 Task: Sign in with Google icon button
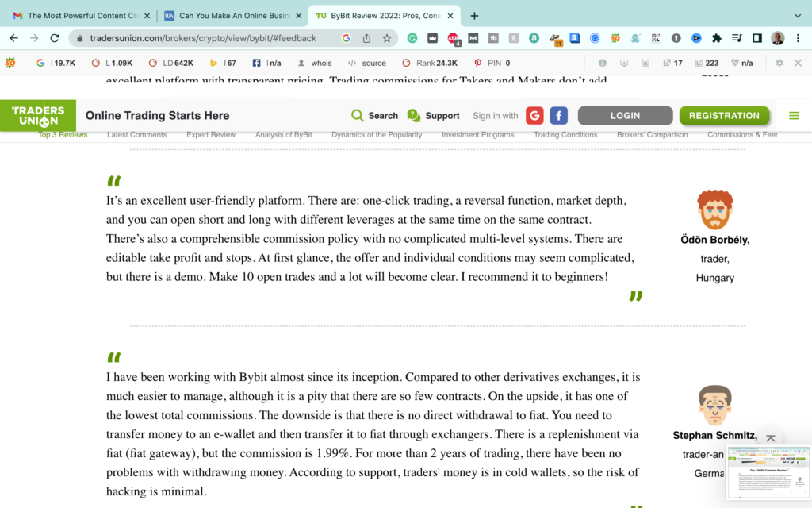point(534,116)
